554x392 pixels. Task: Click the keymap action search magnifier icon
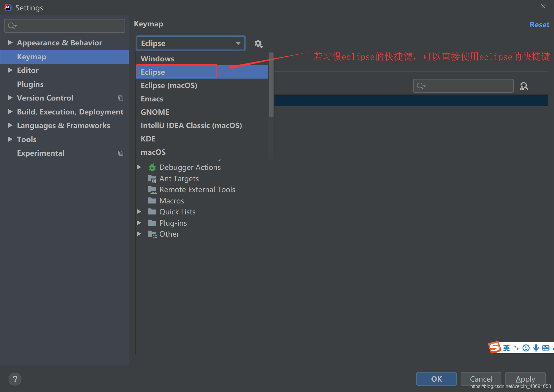421,86
